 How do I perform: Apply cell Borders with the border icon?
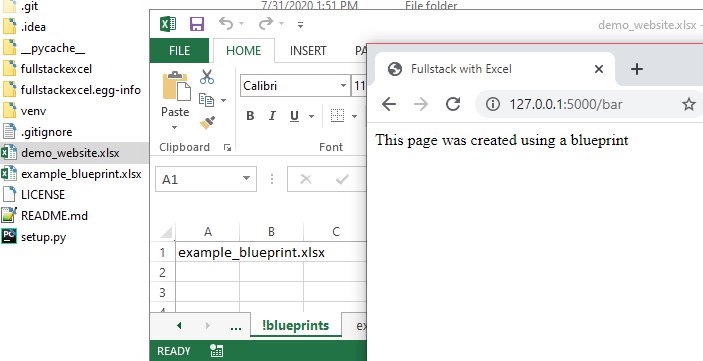[338, 116]
